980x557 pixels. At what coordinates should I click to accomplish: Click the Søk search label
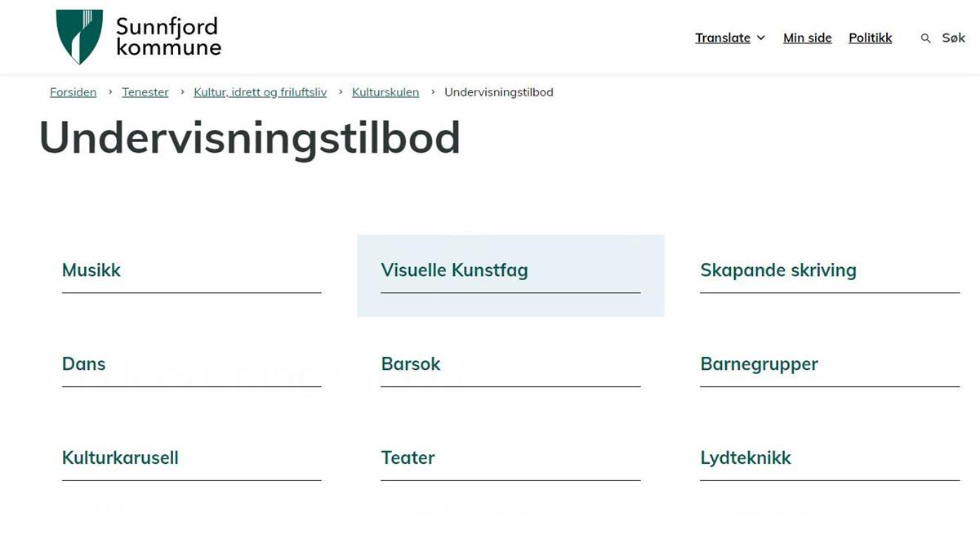tap(953, 38)
